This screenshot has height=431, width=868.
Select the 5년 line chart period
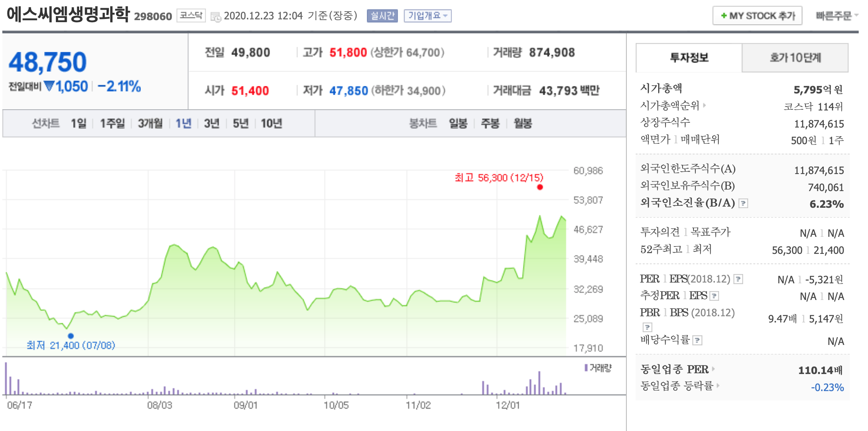[240, 123]
